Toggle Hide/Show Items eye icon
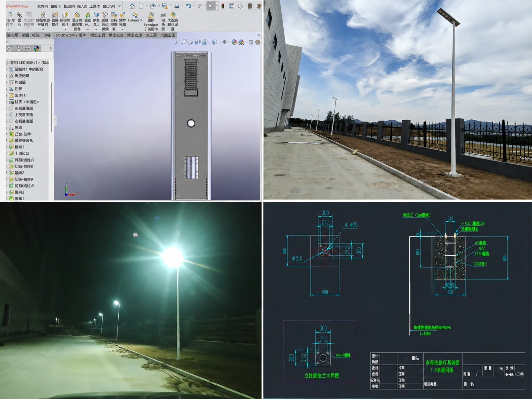 click(x=224, y=42)
